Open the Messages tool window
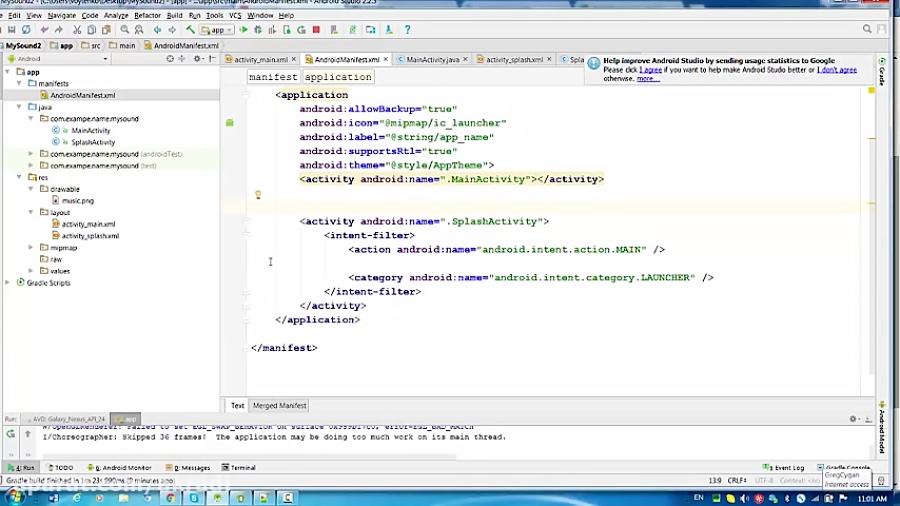Viewport: 900px width, 506px height. [x=188, y=468]
